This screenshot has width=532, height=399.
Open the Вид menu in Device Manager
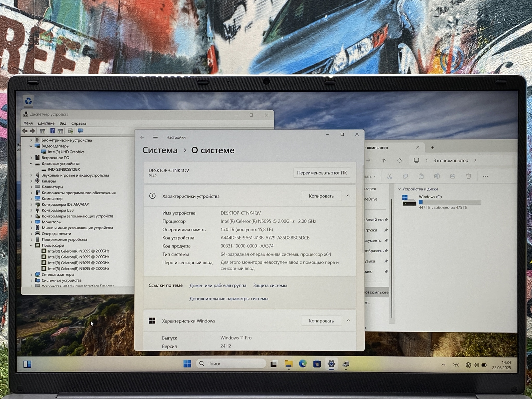click(x=63, y=123)
